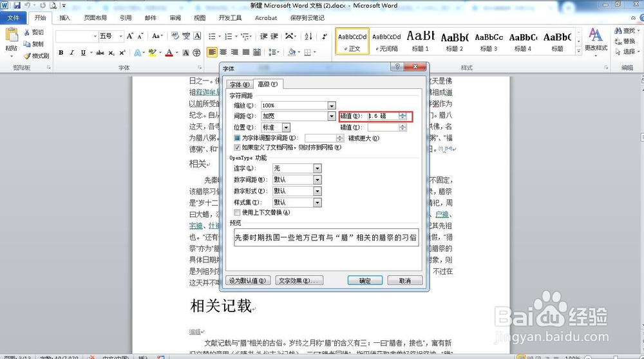Open the font size 五号 dropdown
Viewport: 644px width, 359px height.
[x=121, y=36]
